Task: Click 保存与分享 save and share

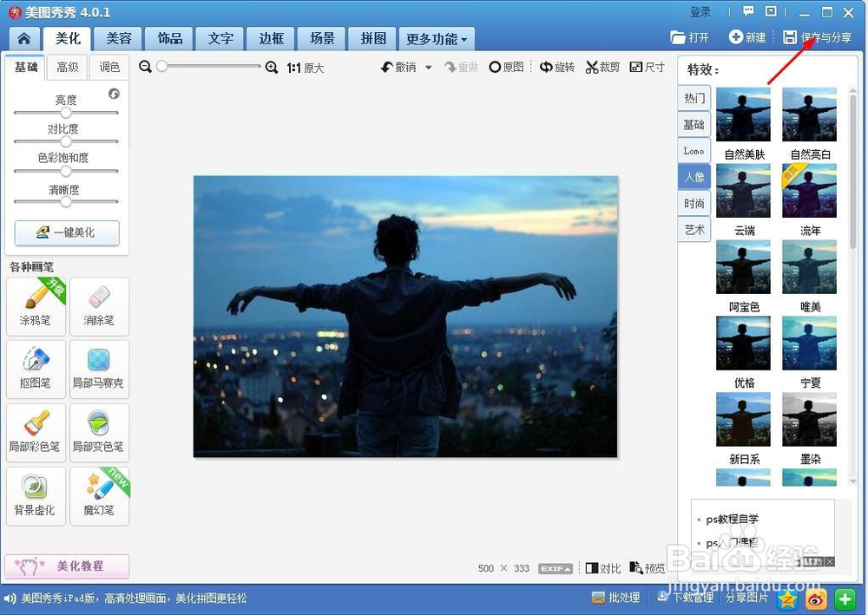Action: [x=818, y=37]
